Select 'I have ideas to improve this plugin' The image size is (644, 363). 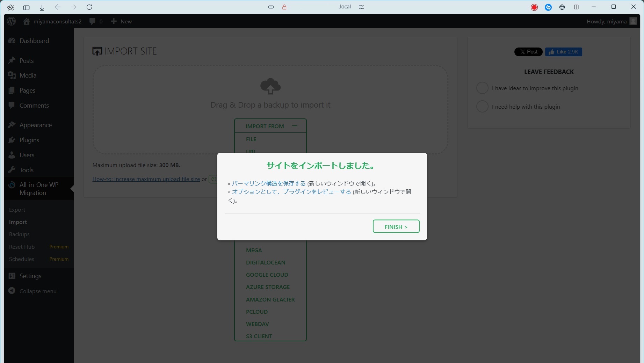[x=482, y=88]
